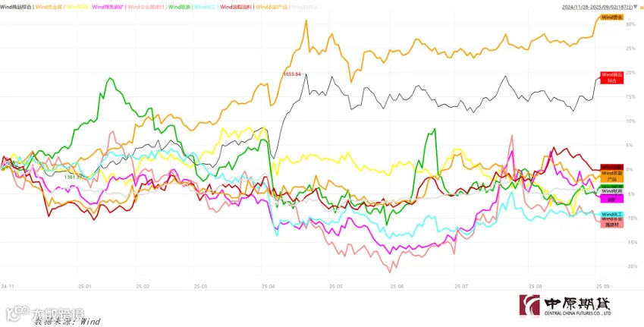Click the gray Wind软商 end label tag
This screenshot has height=327, width=644.
pyautogui.click(x=612, y=191)
